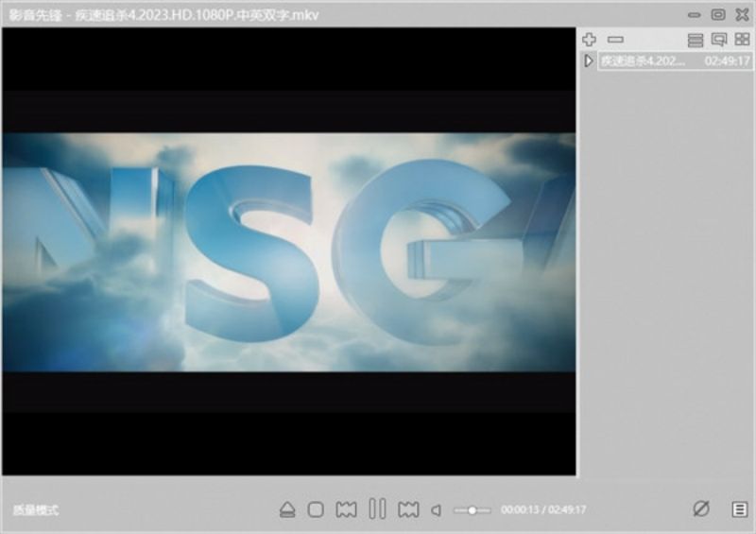The image size is (756, 534).
Task: Remove playlist item with the minus icon
Action: (x=615, y=40)
